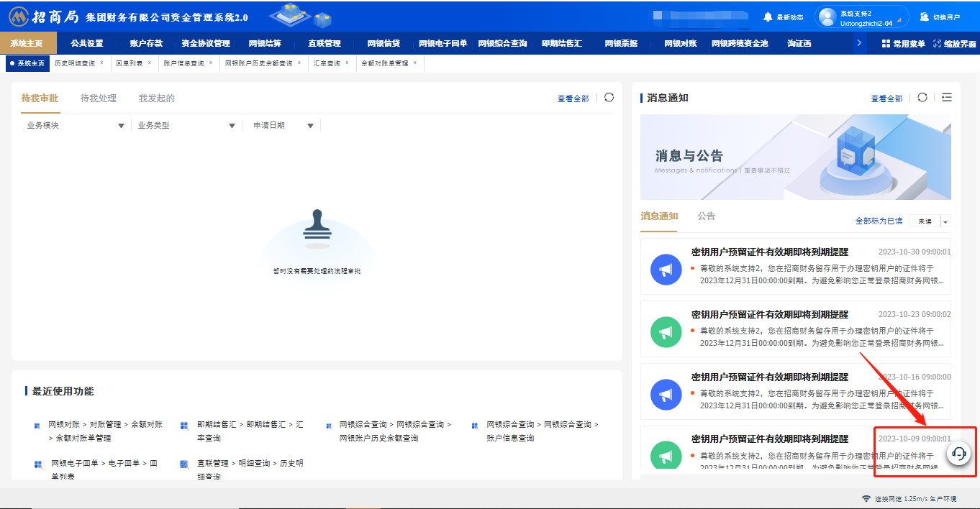Click the 切换用户 switch user icon

pos(924,17)
